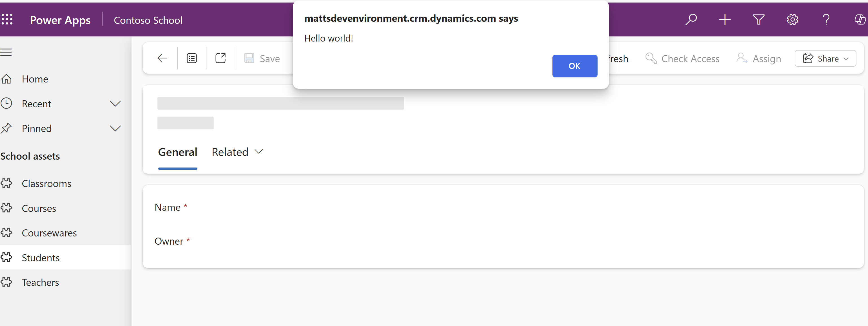Viewport: 868px width, 326px height.
Task: Open the Share dropdown chevron
Action: pos(846,58)
